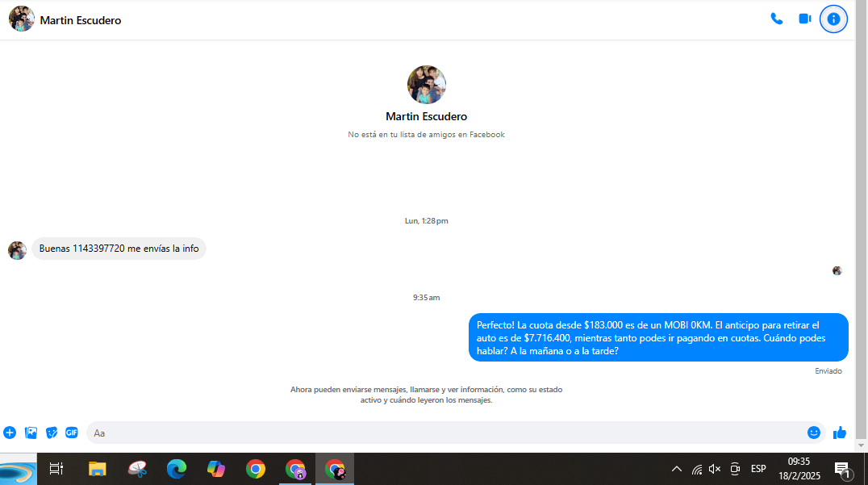Click the blue sent message about MOBI 0KM
Screen dimensions: 868x485
(658, 337)
